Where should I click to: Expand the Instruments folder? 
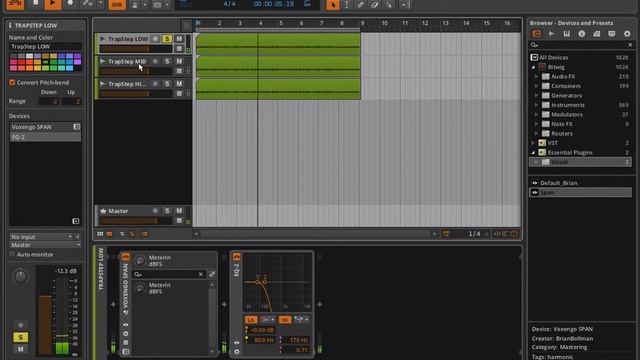[x=536, y=105]
